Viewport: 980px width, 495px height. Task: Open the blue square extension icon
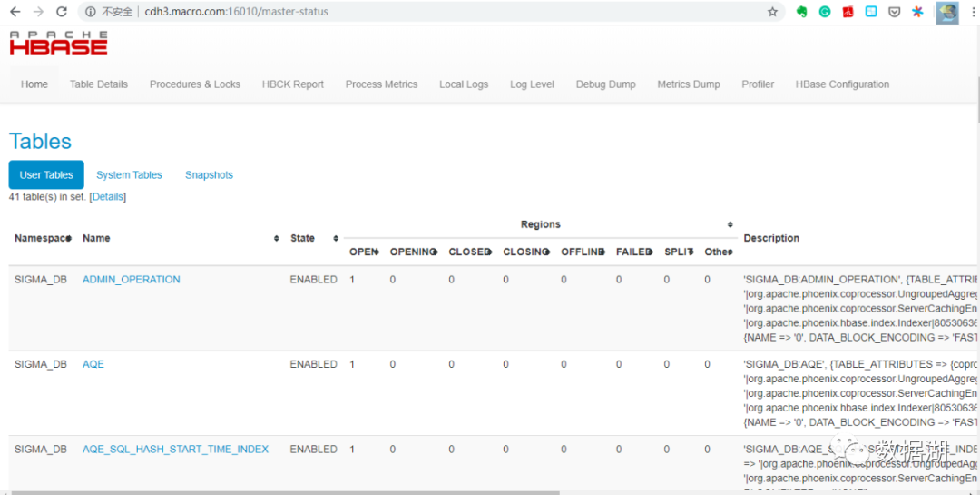[x=871, y=11]
